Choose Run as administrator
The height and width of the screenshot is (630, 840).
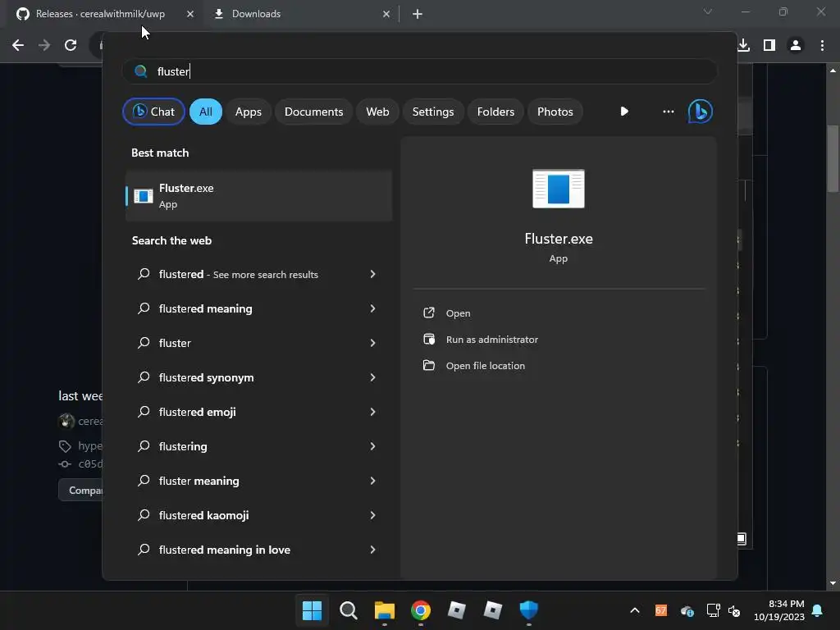pyautogui.click(x=492, y=340)
